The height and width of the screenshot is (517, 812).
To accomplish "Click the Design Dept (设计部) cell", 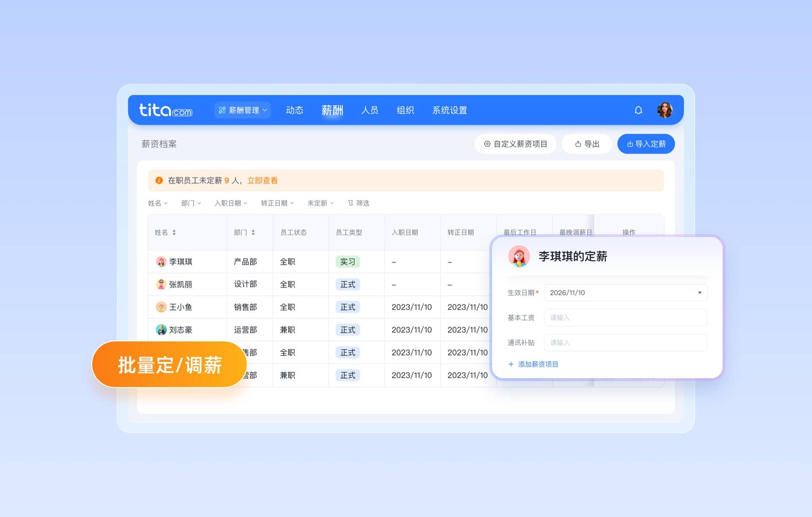I will pos(245,284).
